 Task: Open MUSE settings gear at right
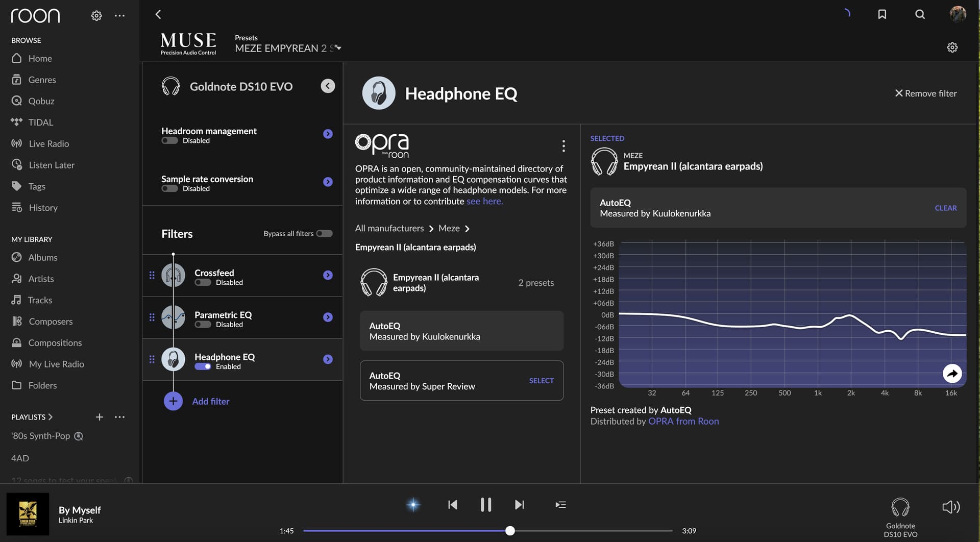pos(952,47)
